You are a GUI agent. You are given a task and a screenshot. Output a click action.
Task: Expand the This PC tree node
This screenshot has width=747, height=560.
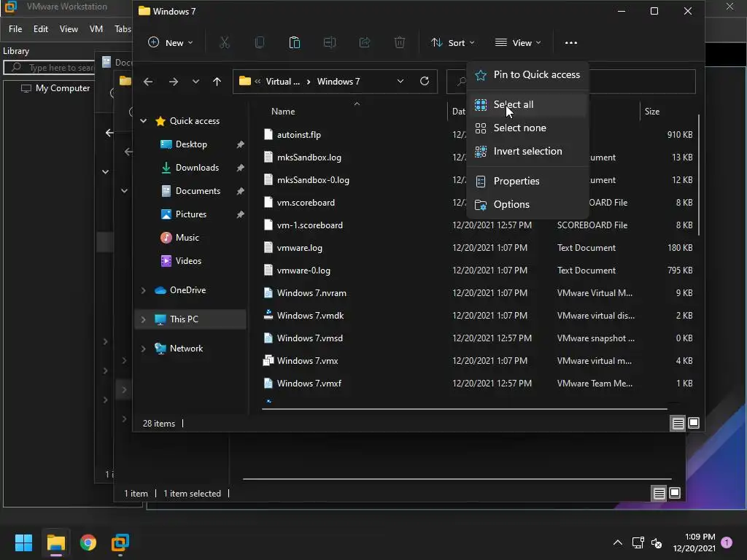coord(144,319)
